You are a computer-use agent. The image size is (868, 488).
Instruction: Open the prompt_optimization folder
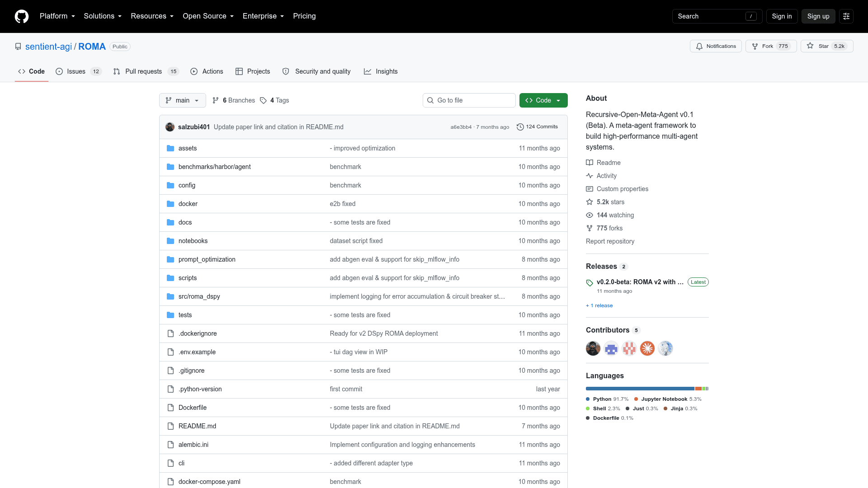(x=207, y=259)
